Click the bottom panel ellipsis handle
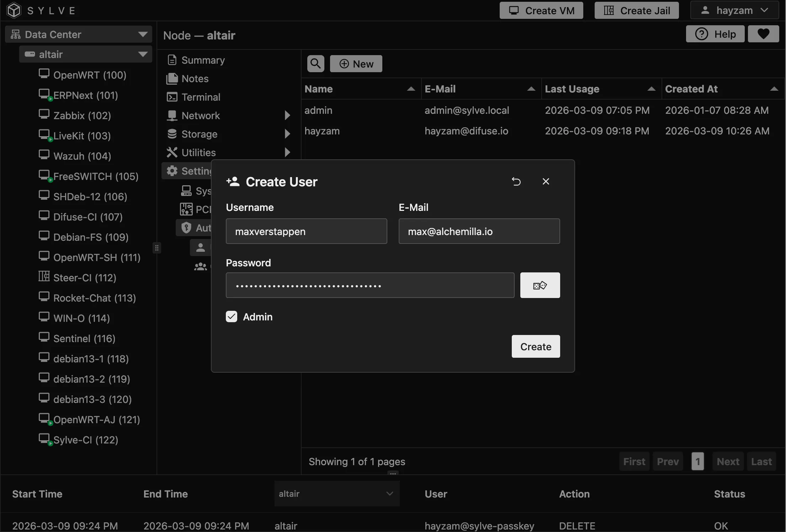 point(393,473)
